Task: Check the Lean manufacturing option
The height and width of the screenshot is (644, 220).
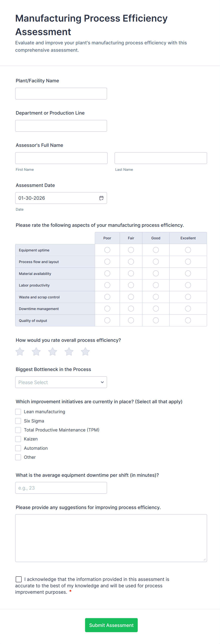Action: [x=18, y=412]
